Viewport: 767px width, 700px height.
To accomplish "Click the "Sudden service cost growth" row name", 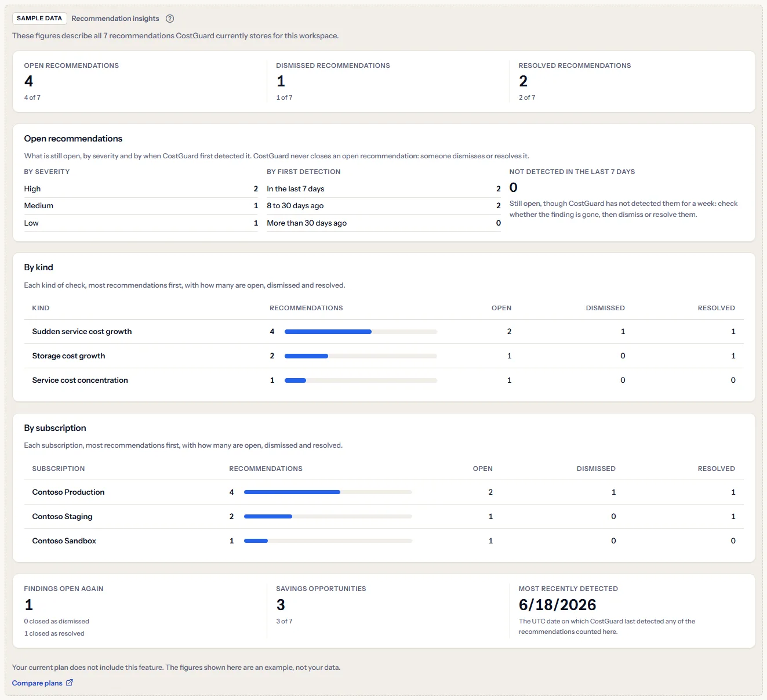I will pyautogui.click(x=82, y=332).
